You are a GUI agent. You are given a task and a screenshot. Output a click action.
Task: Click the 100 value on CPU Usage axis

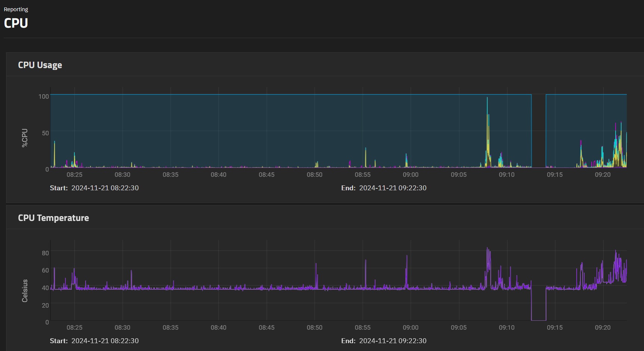pyautogui.click(x=43, y=96)
